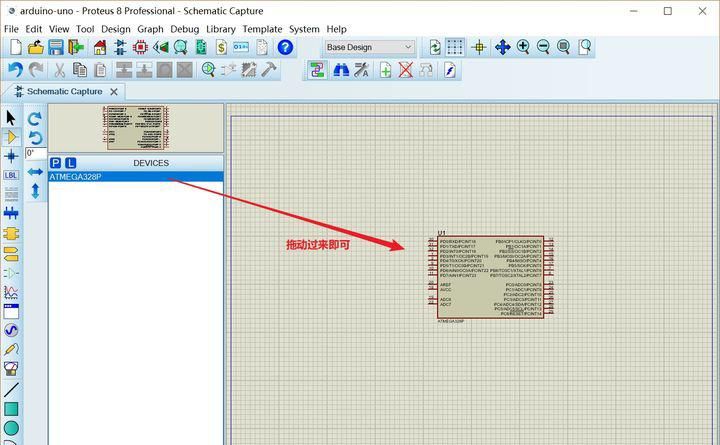Viewport: 720px width, 445px height.
Task: Choose the 2D Graphics Box tool
Action: 11,409
